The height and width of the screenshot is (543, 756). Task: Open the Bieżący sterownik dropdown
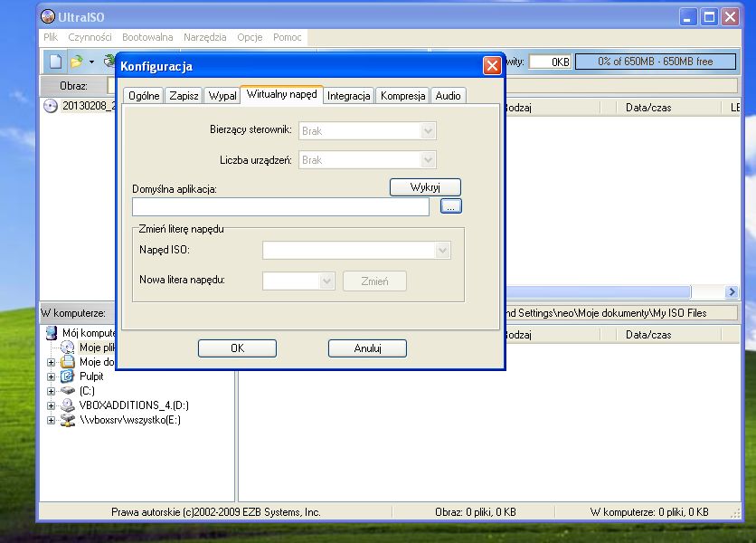point(428,131)
